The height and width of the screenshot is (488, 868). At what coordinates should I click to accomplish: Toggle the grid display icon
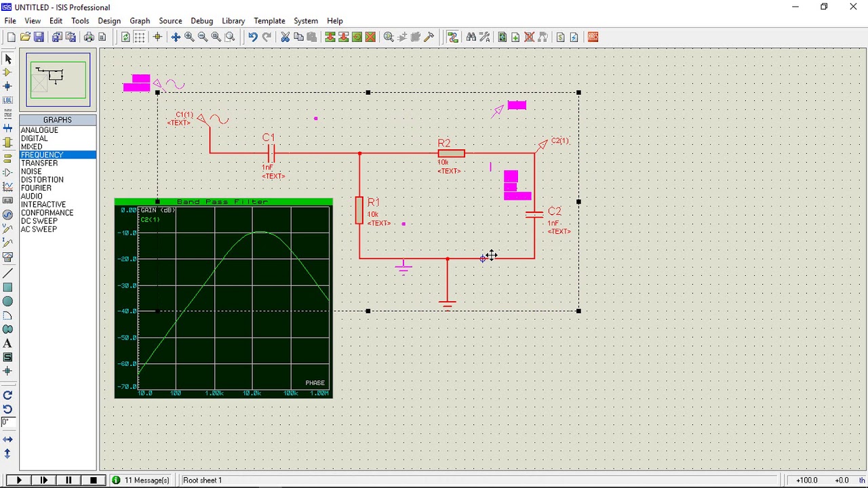click(x=139, y=37)
